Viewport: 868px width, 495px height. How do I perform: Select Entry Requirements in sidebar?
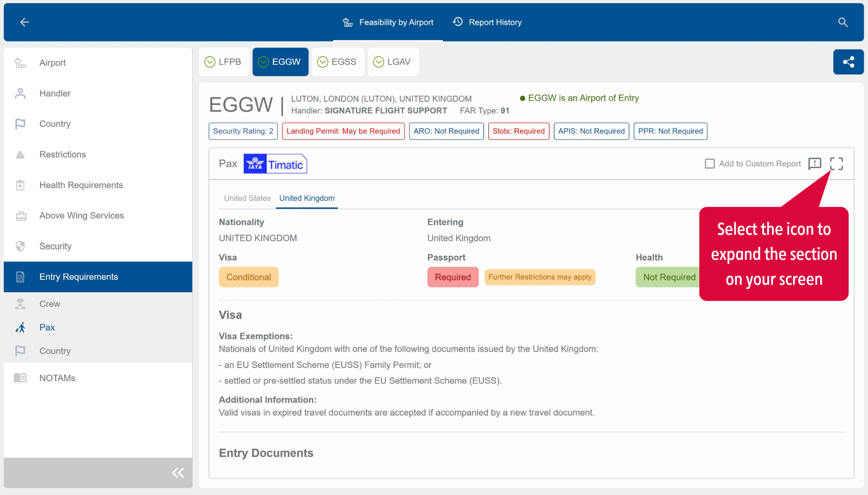(98, 277)
